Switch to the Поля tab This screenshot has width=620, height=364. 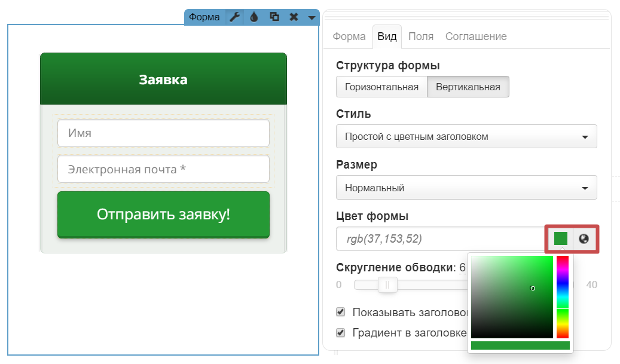421,36
